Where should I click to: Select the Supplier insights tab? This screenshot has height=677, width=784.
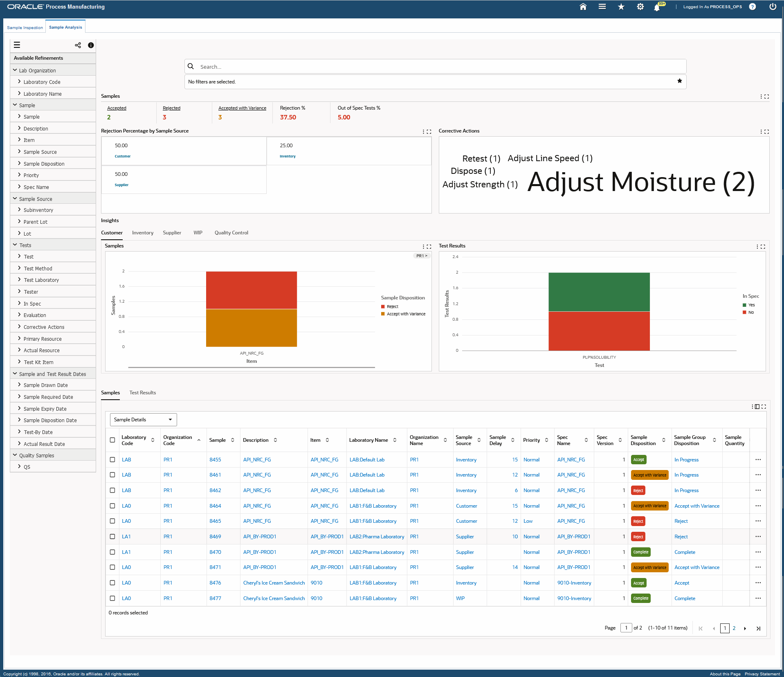(172, 233)
